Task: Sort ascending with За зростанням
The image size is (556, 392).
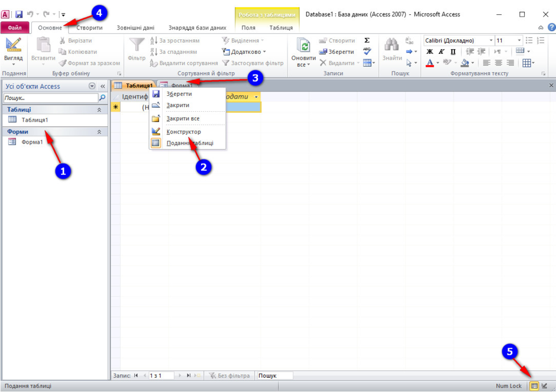Action: point(175,40)
